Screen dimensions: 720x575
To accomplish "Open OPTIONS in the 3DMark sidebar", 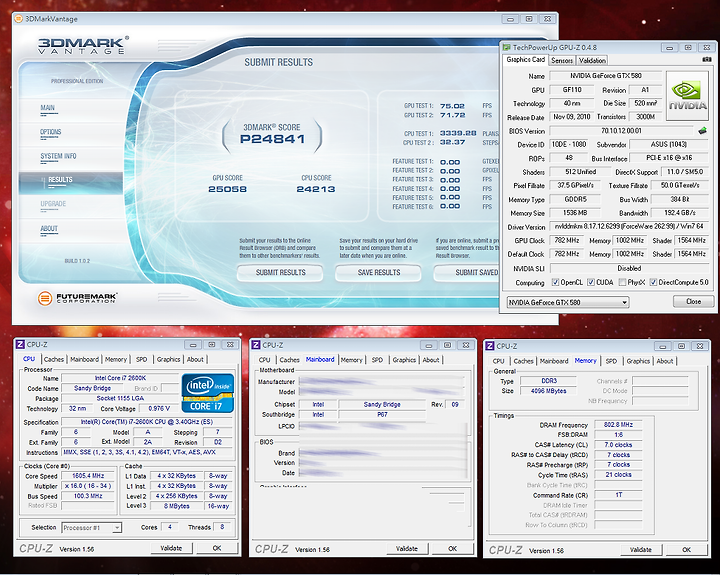I will pos(51,132).
